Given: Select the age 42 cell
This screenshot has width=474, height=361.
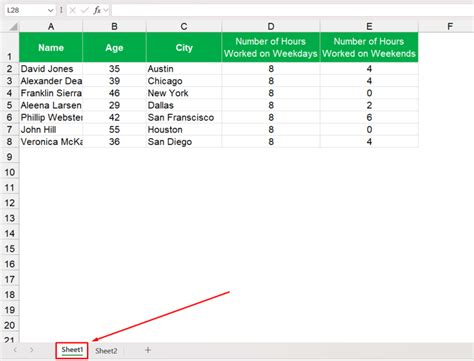Looking at the screenshot, I should [x=114, y=117].
